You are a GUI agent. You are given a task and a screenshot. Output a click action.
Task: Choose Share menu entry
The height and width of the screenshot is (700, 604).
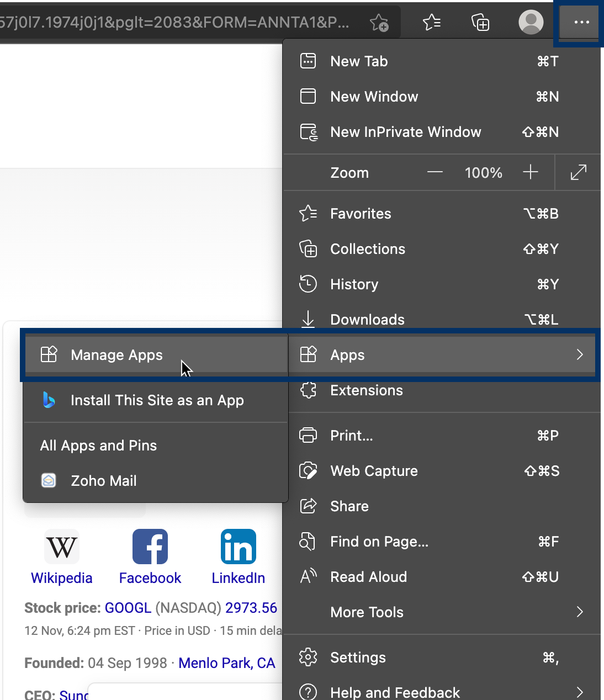tap(442, 506)
